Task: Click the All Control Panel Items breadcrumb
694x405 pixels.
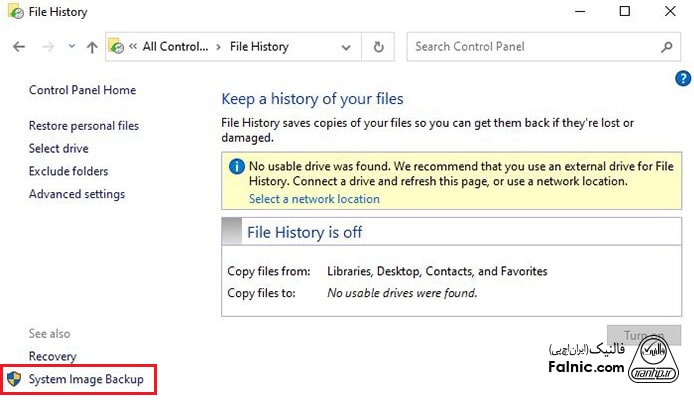Action: tap(177, 47)
